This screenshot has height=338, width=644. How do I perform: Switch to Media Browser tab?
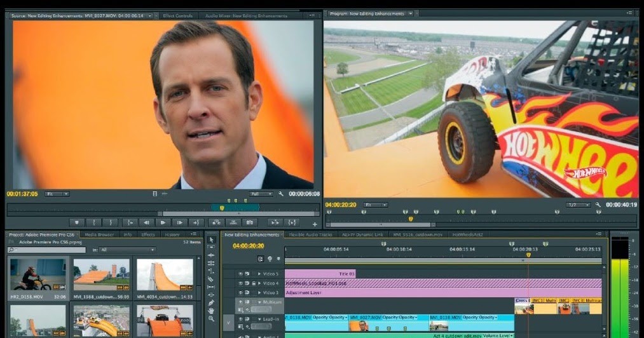[99, 234]
